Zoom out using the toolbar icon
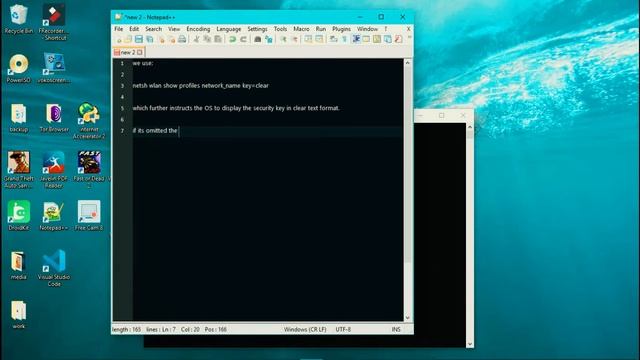 point(294,39)
